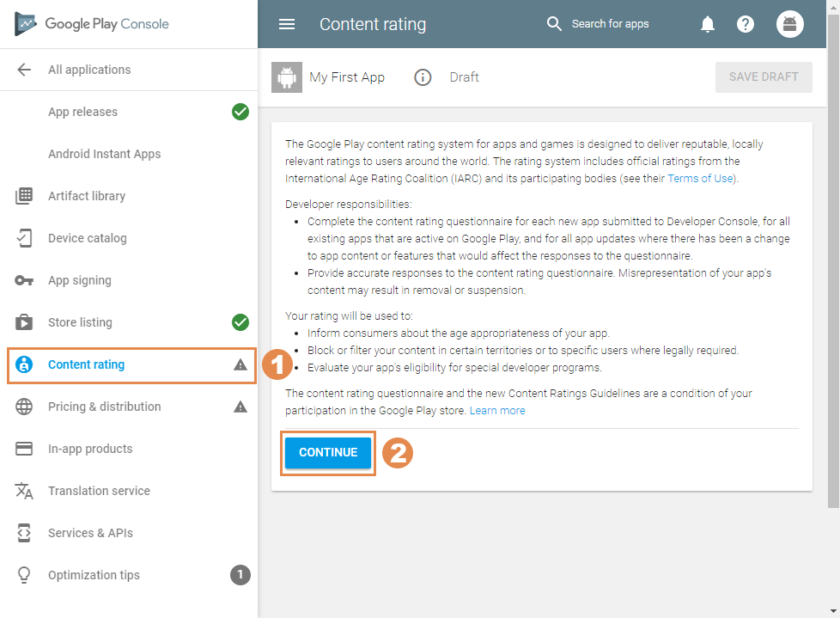Click the My First App Android icon
This screenshot has height=618, width=840.
[x=287, y=77]
